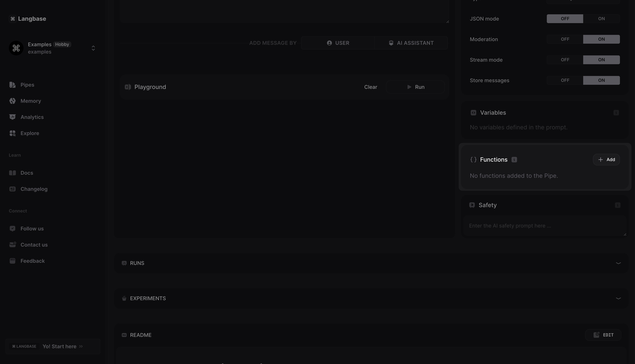Screen dimensions: 635x364
Task: Click the Safety info icon
Action: pos(618,205)
